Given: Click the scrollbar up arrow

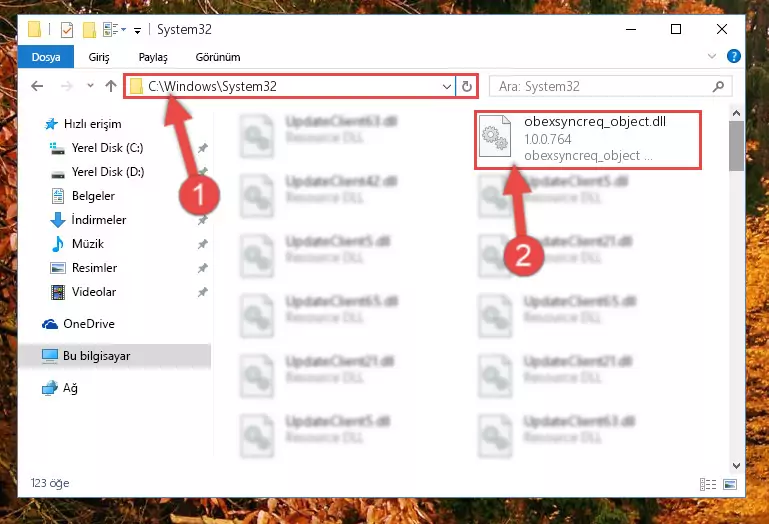Looking at the screenshot, I should 736,113.
